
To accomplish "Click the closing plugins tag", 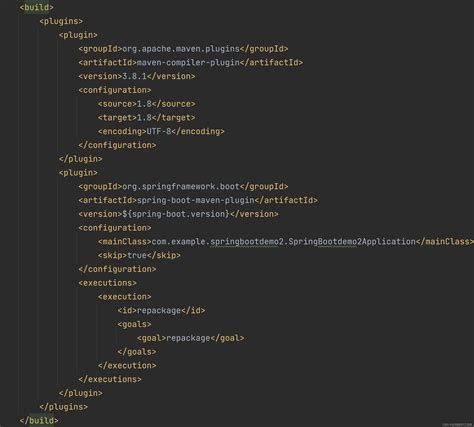I will click(x=63, y=407).
